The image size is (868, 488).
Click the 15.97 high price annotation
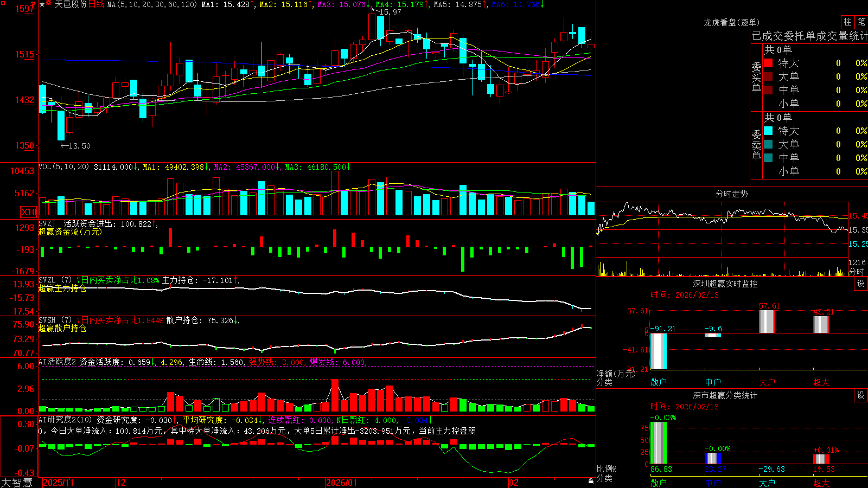pos(390,12)
